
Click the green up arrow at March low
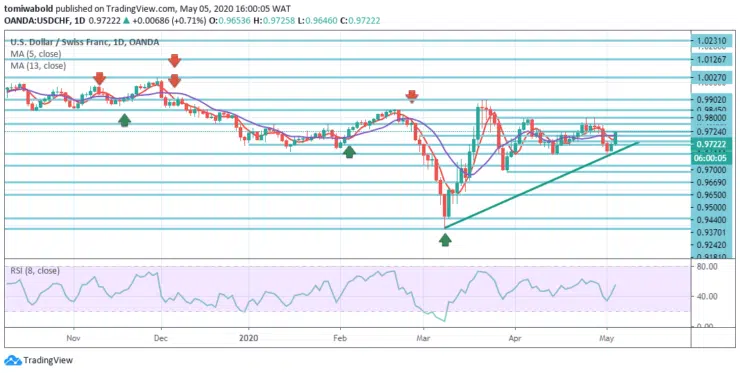(445, 240)
